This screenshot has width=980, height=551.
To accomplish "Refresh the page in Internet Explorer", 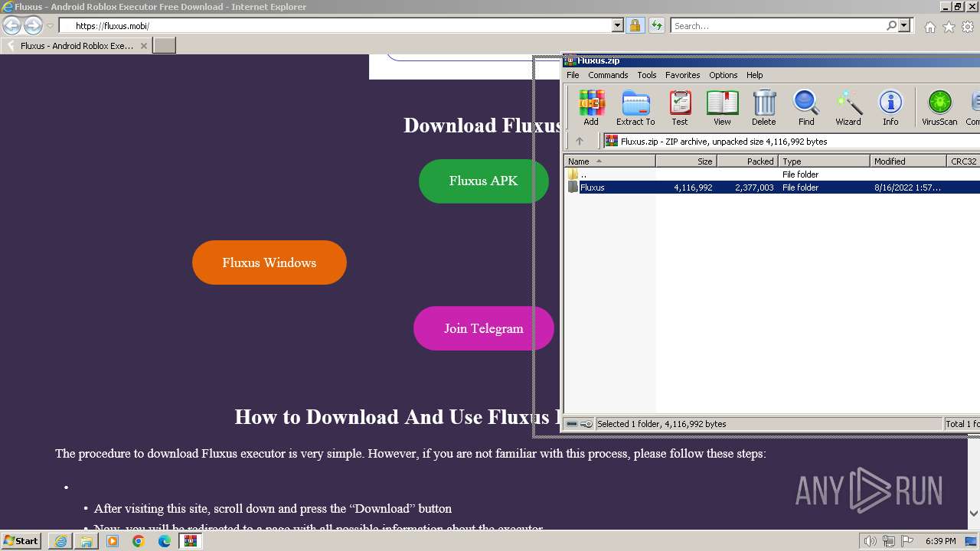I will (656, 25).
